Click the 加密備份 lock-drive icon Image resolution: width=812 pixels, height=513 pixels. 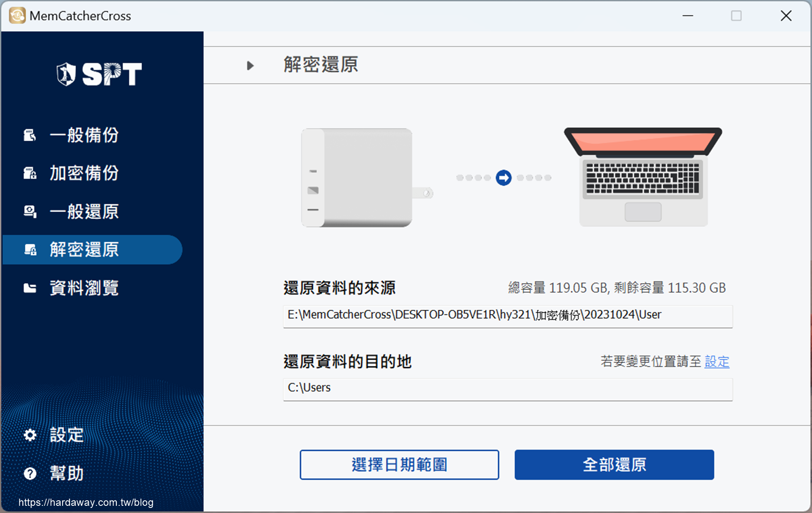[x=30, y=173]
